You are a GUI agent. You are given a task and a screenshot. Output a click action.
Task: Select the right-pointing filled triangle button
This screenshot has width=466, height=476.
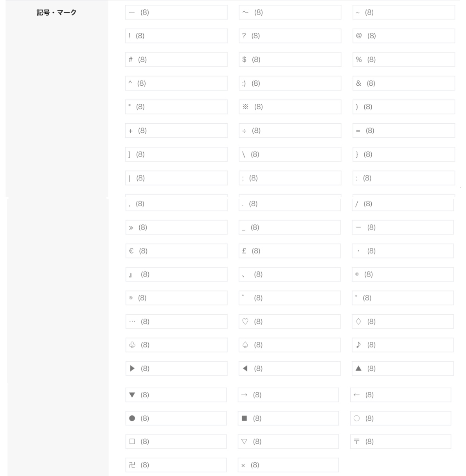[176, 368]
